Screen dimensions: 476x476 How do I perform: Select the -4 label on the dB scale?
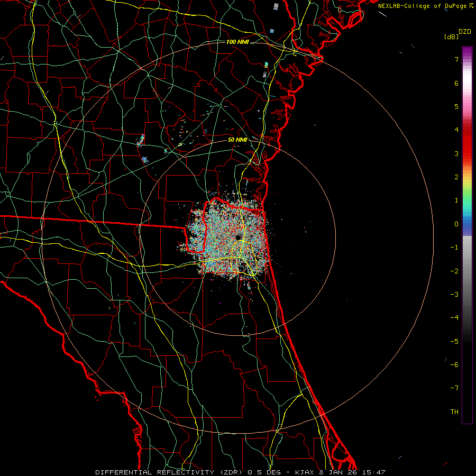(454, 318)
